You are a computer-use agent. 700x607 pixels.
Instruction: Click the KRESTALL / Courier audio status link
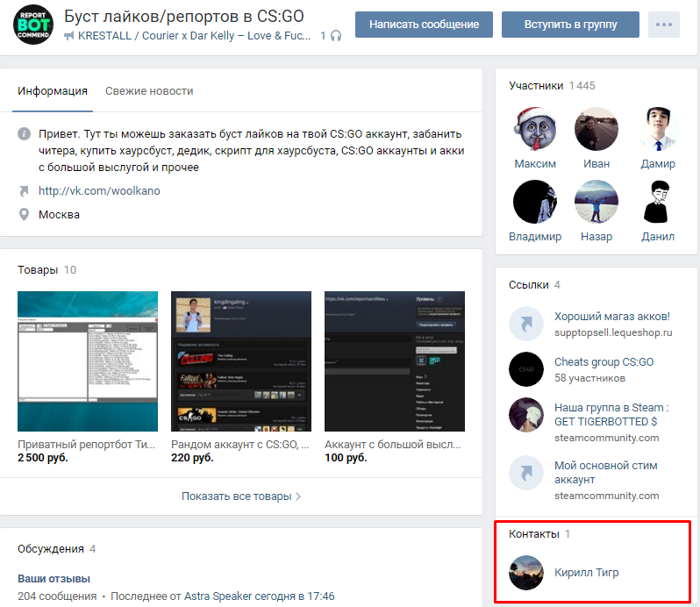tap(194, 36)
